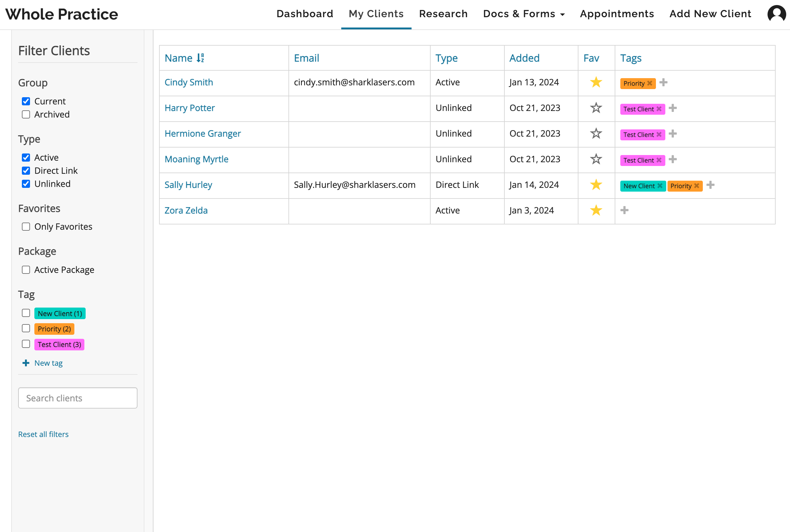This screenshot has width=790, height=532.
Task: Click the Name column sort icon
Action: [200, 58]
